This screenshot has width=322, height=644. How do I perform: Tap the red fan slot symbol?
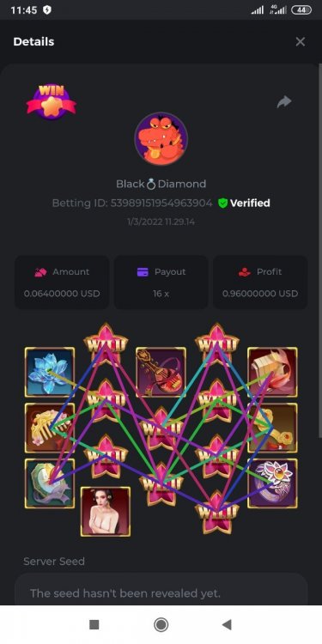[x=273, y=372]
